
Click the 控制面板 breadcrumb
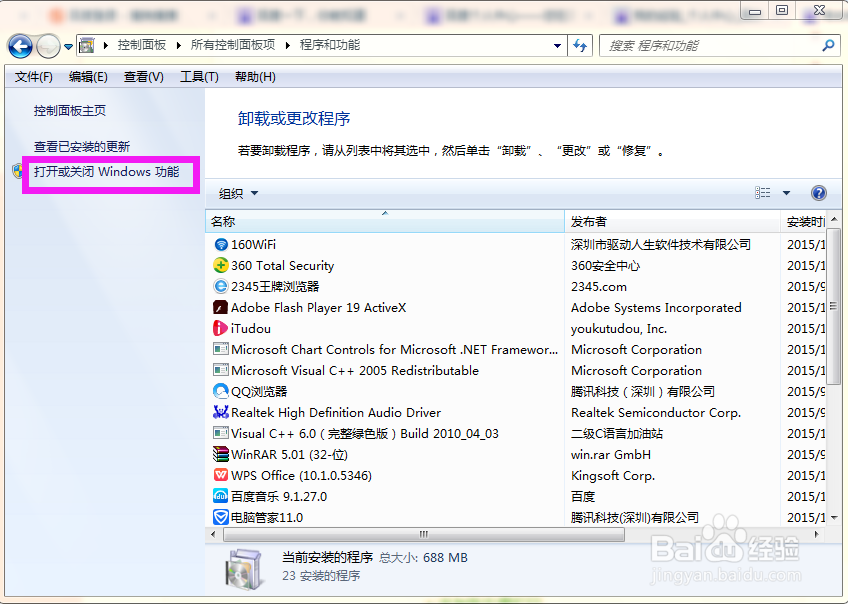click(x=142, y=45)
